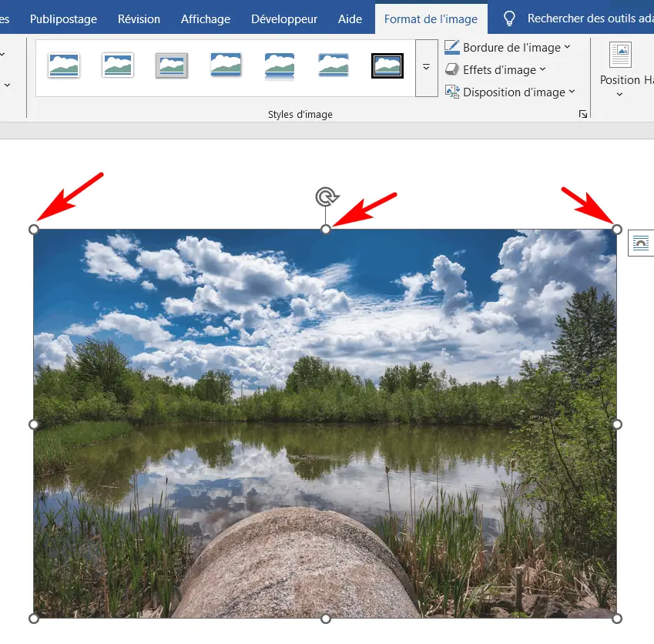Click the Effets d'image icon
654x644 pixels.
[x=452, y=69]
